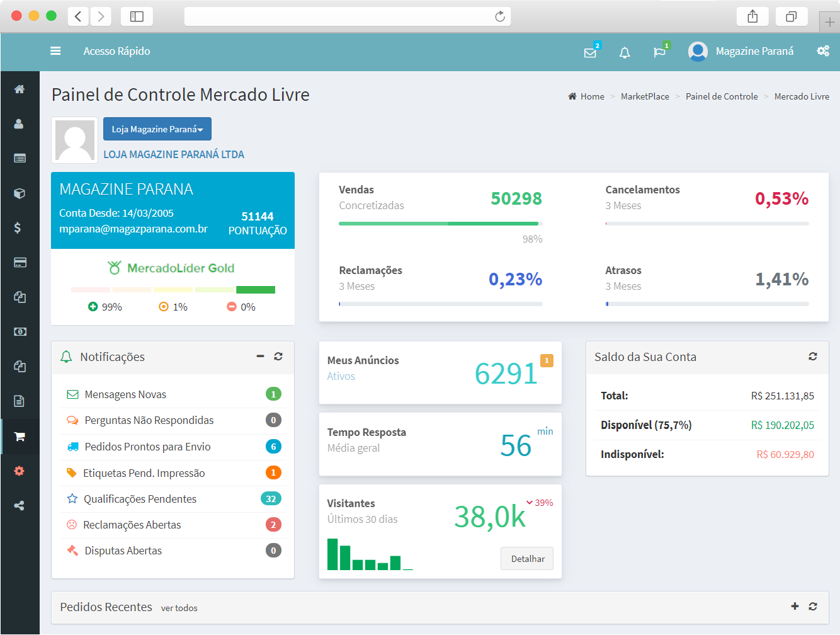Toggle the hamburger sidebar menu
840x635 pixels.
[55, 51]
